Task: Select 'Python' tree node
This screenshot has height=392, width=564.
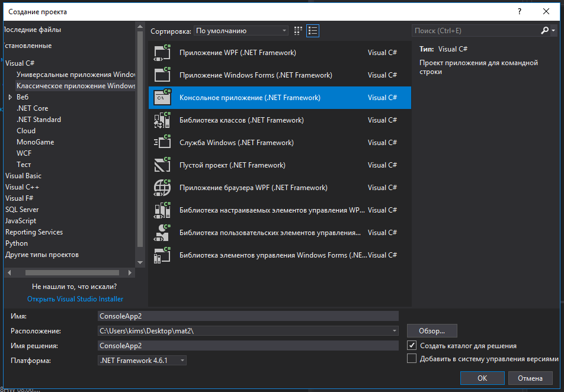Action: (x=17, y=243)
